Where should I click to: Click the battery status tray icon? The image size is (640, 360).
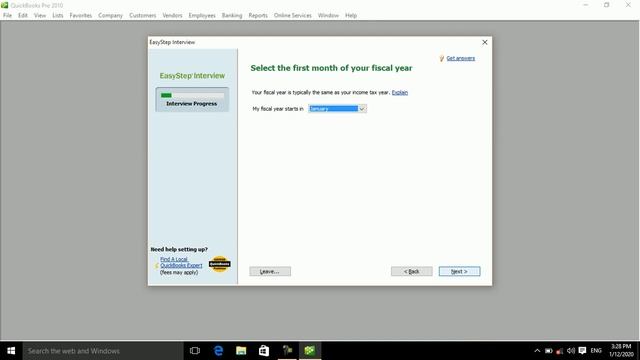coord(549,351)
